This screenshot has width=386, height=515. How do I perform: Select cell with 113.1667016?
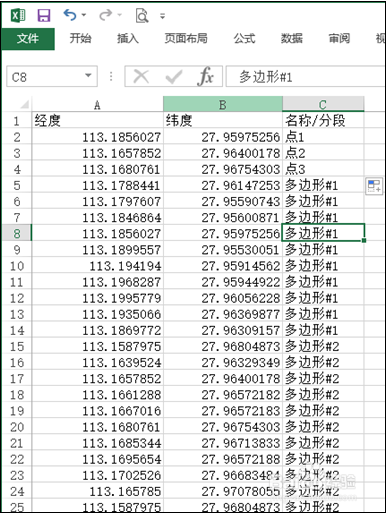[97, 411]
